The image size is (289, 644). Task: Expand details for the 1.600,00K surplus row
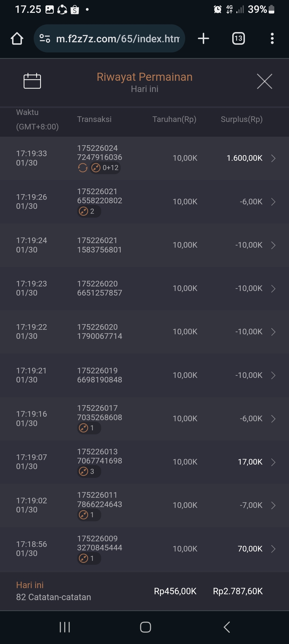(273, 158)
